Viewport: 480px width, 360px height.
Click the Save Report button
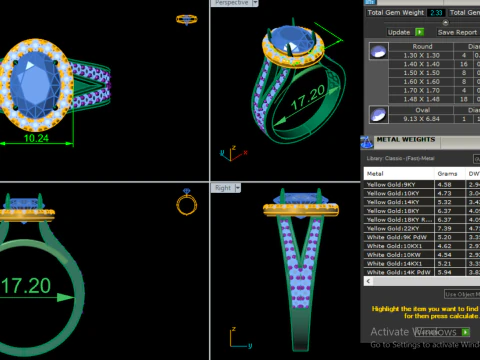[x=457, y=32]
